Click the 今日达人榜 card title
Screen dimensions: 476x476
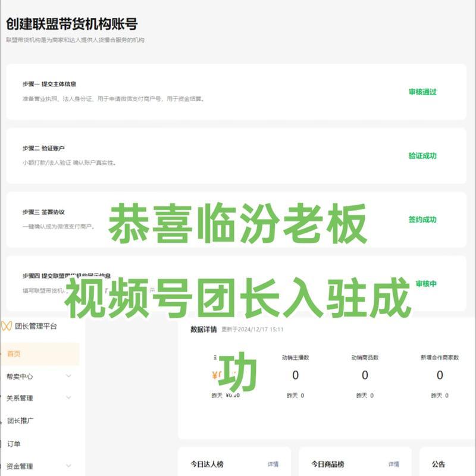tap(206, 464)
